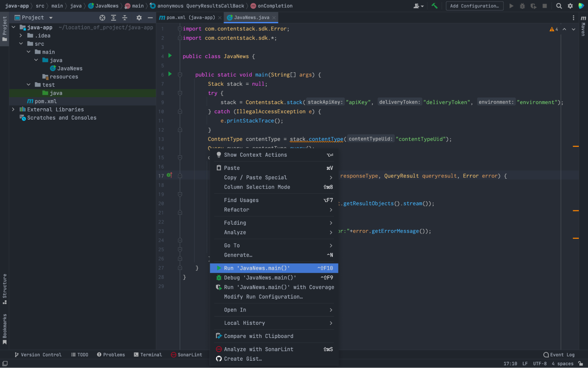Open the Maven tool window

pyautogui.click(x=583, y=26)
